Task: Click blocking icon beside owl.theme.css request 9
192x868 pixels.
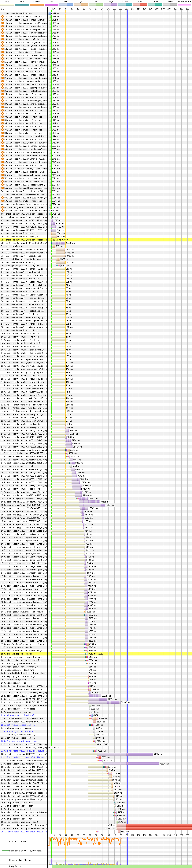Action: click(3, 39)
